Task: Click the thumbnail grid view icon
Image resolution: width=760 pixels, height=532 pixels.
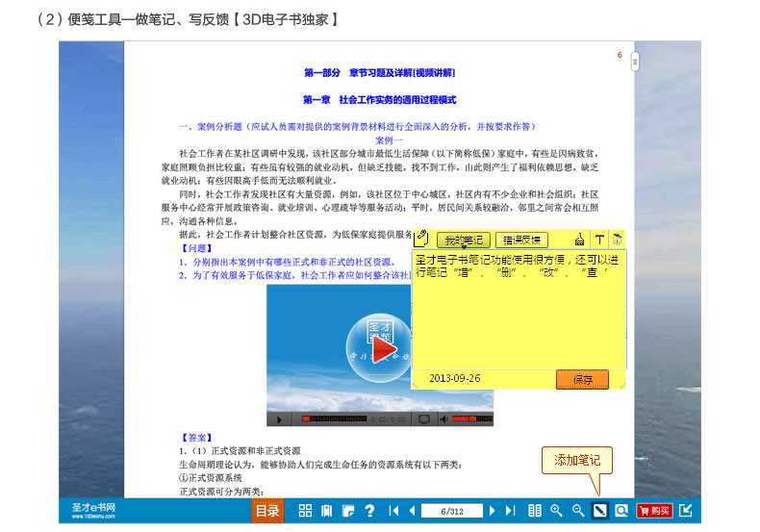Action: pyautogui.click(x=305, y=511)
